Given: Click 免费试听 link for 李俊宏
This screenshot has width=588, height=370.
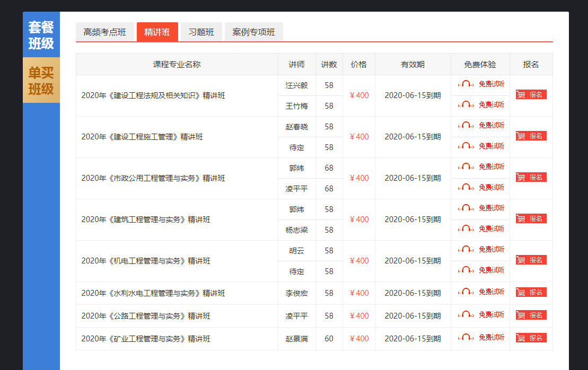Looking at the screenshot, I should (x=492, y=292).
